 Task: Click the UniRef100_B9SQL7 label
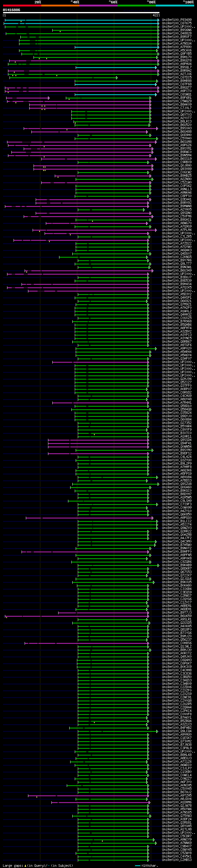pos(177,67)
